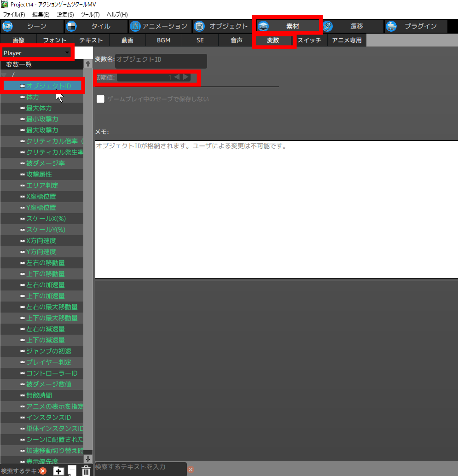Switch to the タイル tile editor icon
The width and height of the screenshot is (458, 476).
point(71,26)
